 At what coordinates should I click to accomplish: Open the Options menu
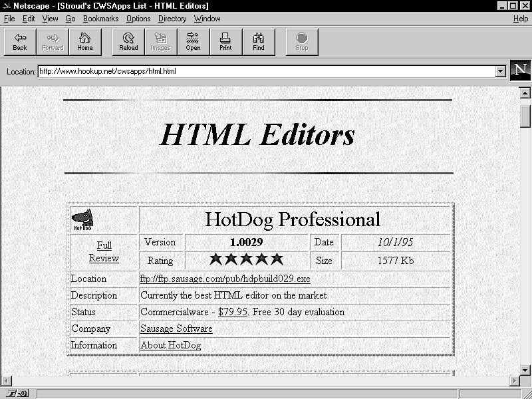click(x=138, y=19)
